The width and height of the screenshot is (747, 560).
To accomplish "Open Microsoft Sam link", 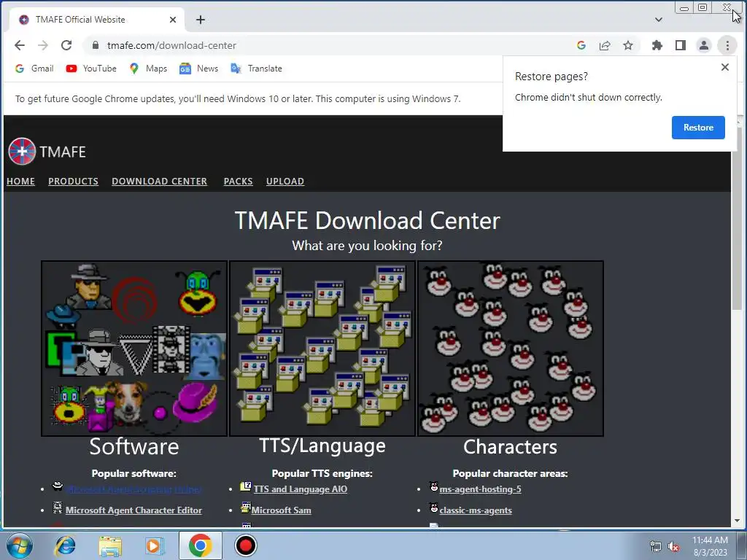I will pyautogui.click(x=281, y=510).
